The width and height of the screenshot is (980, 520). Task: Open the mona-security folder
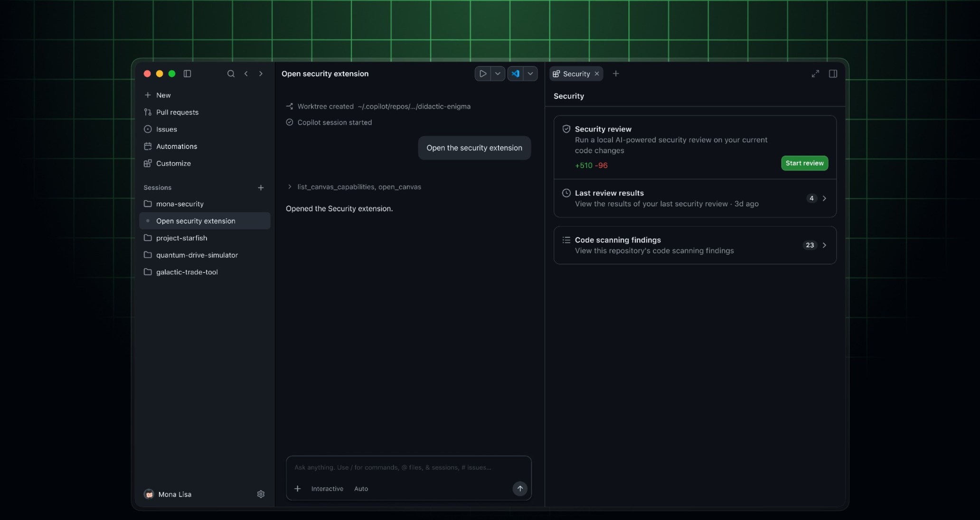tap(205, 204)
